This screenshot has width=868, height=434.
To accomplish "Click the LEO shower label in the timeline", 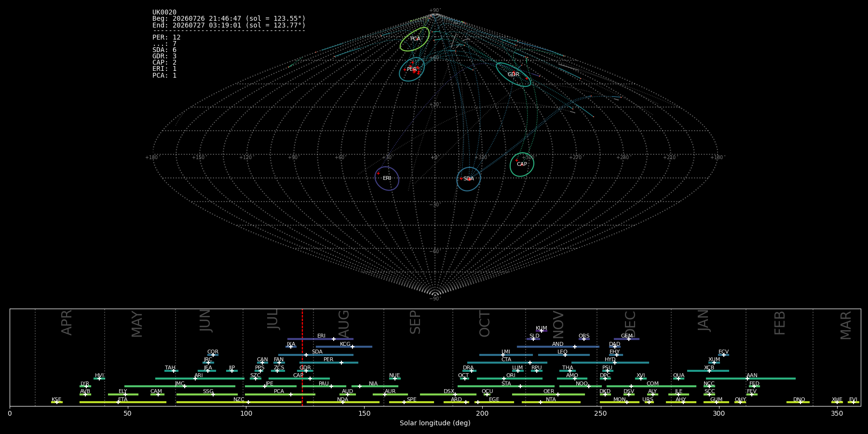I will (x=562, y=352).
